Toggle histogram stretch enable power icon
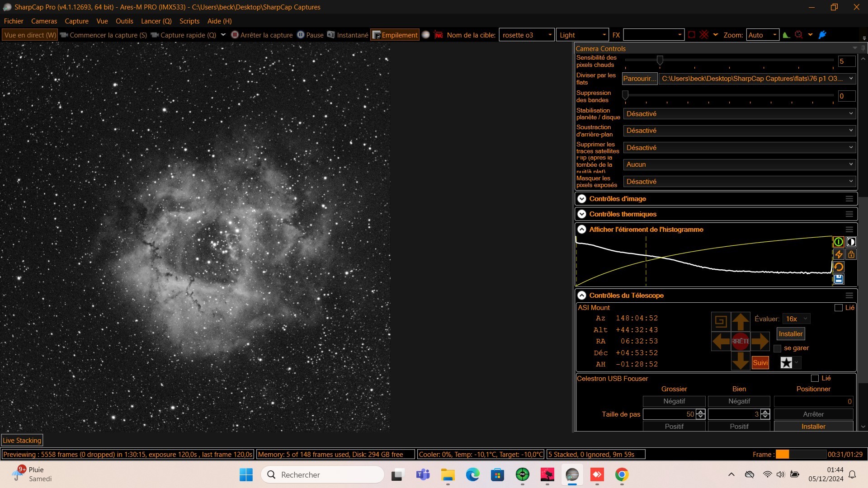This screenshot has height=488, width=868. coord(838,242)
